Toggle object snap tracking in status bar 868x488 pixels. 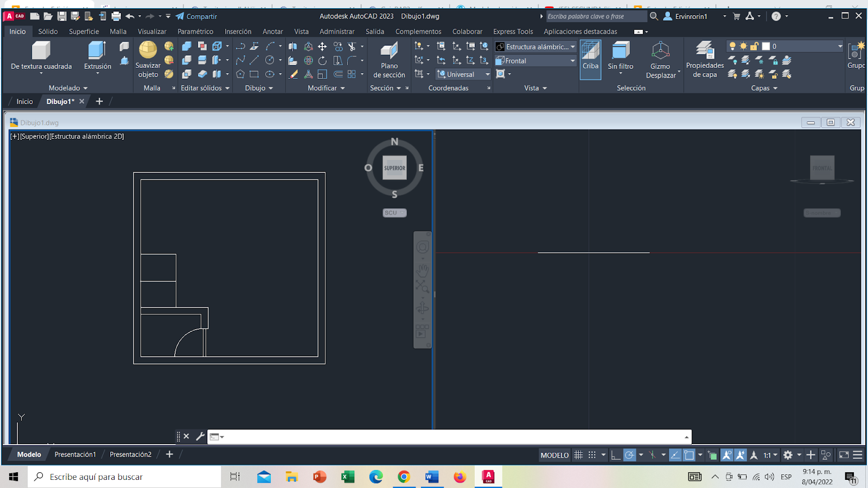[675, 455]
